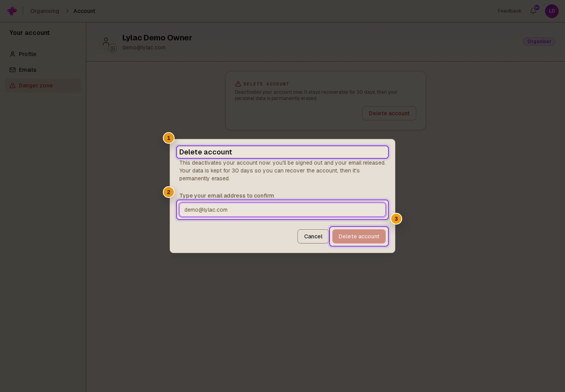Go to Organising in the breadcrumb

(x=45, y=11)
